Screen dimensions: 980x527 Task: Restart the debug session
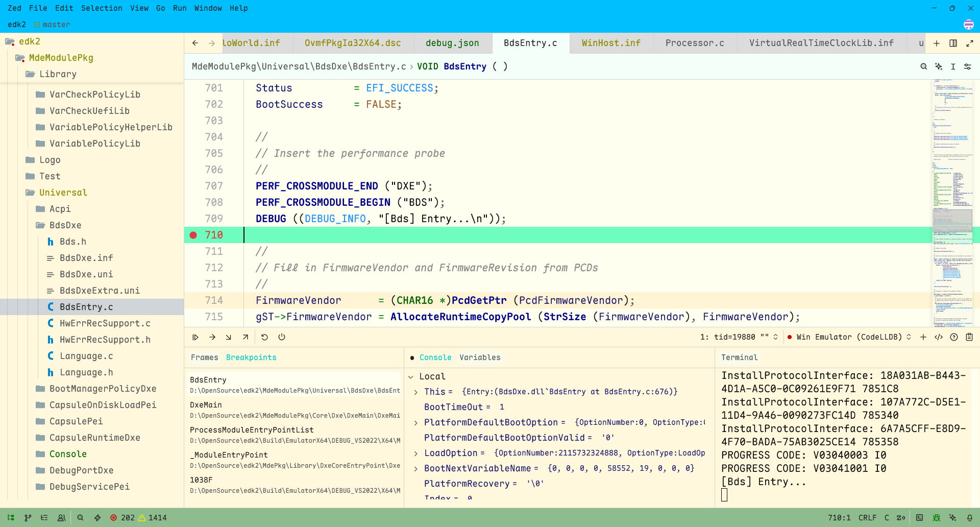(x=264, y=337)
